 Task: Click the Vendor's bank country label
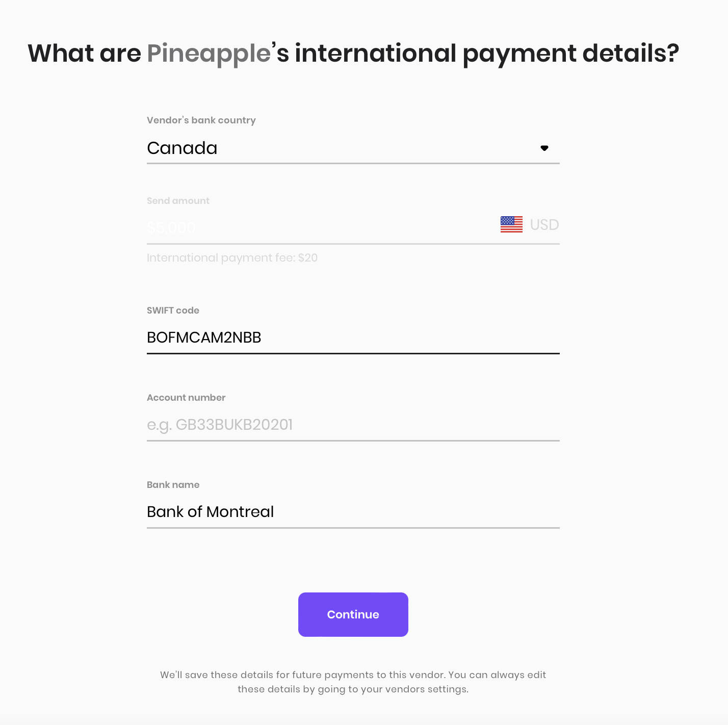tap(201, 120)
